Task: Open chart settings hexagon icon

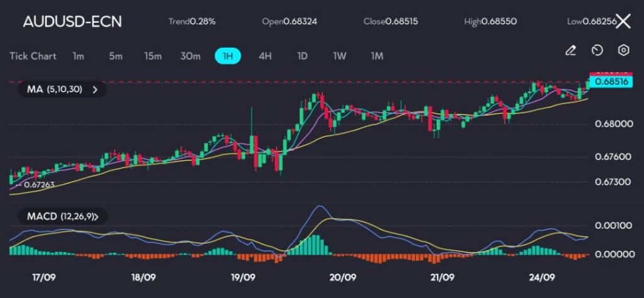Action: (623, 50)
